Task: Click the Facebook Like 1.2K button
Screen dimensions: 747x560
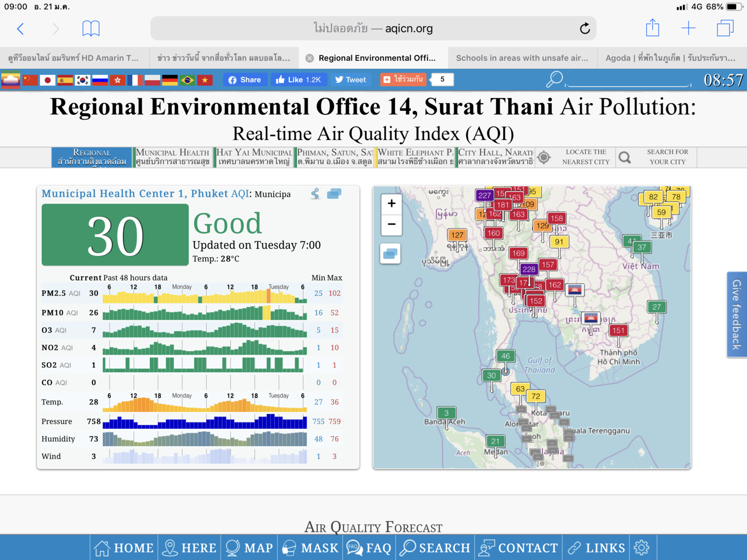Action: tap(299, 80)
